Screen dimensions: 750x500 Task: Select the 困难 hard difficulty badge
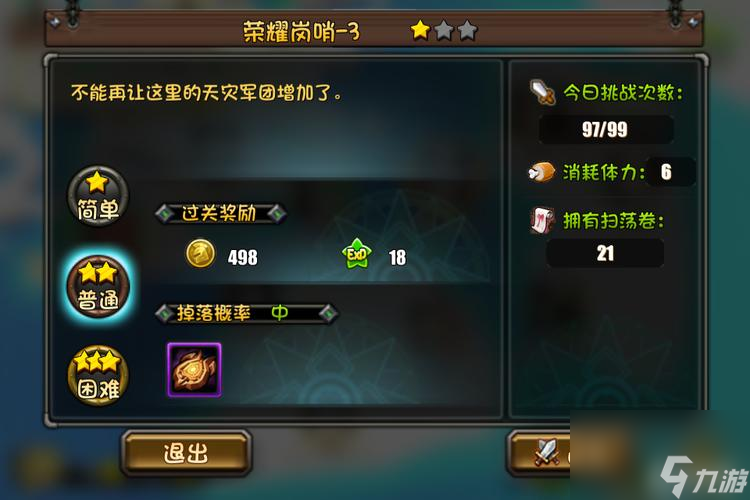click(98, 376)
